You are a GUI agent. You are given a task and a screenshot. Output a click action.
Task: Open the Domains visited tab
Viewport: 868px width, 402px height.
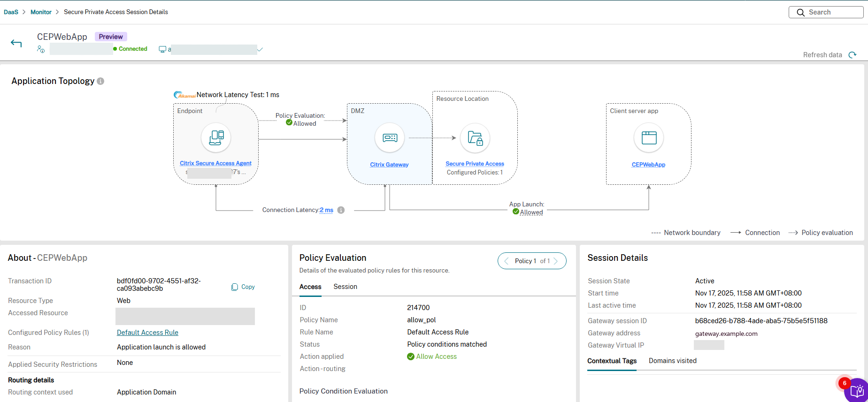pos(673,361)
